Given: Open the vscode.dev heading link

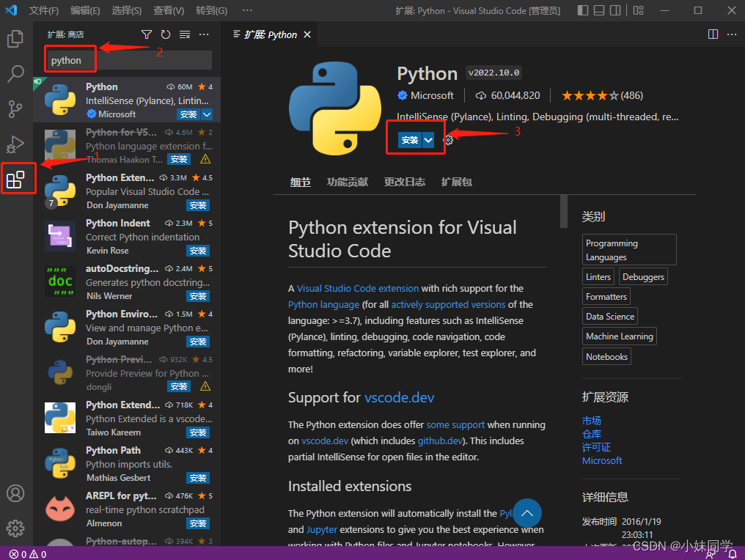Looking at the screenshot, I should [399, 397].
